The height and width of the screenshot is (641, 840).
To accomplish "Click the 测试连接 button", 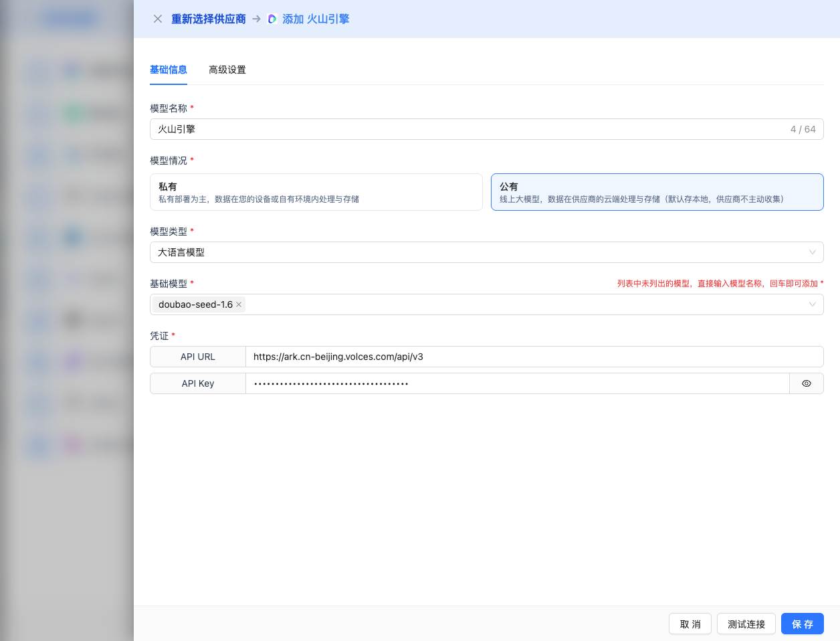I will point(746,624).
